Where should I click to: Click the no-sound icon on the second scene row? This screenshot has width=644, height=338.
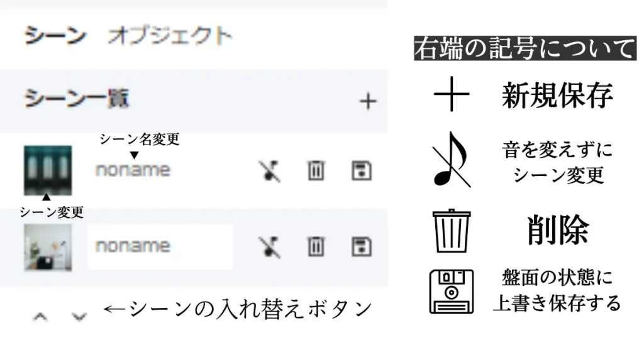click(269, 247)
